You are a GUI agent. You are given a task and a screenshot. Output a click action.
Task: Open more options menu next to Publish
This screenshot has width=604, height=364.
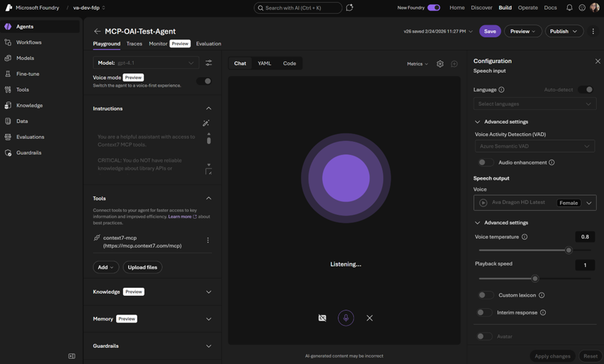pos(593,31)
